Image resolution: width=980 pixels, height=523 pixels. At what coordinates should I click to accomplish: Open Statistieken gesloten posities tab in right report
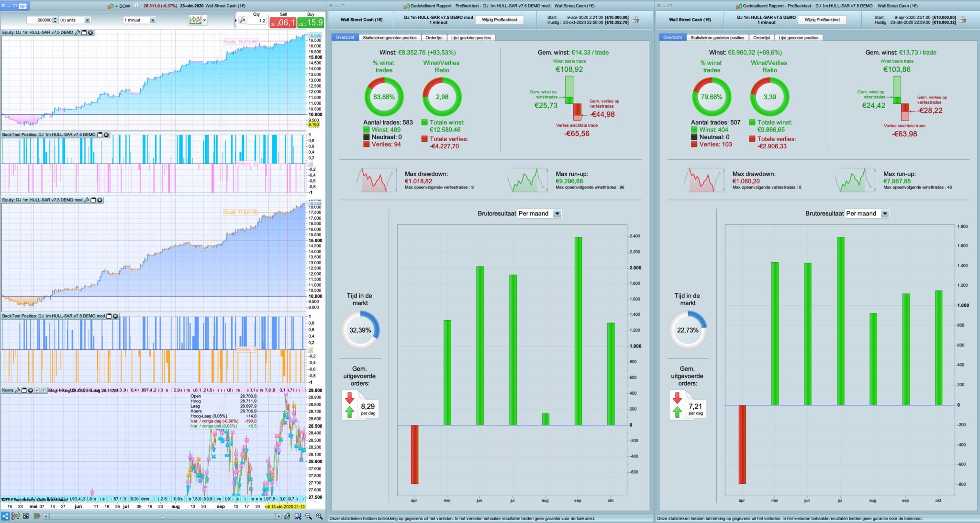click(717, 38)
